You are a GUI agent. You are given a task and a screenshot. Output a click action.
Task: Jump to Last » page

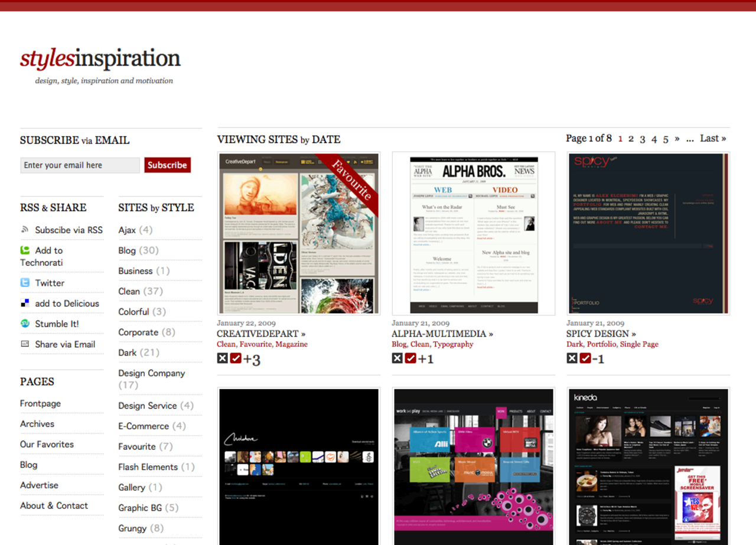click(x=713, y=139)
